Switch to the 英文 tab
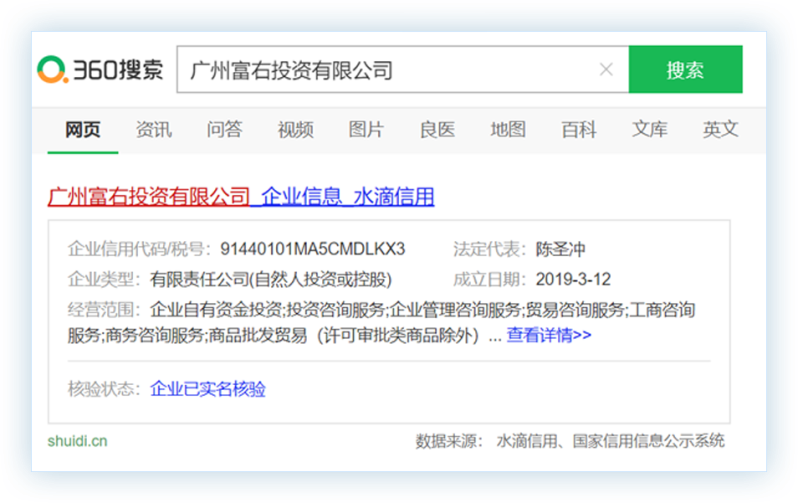The image size is (798, 503). 720,130
